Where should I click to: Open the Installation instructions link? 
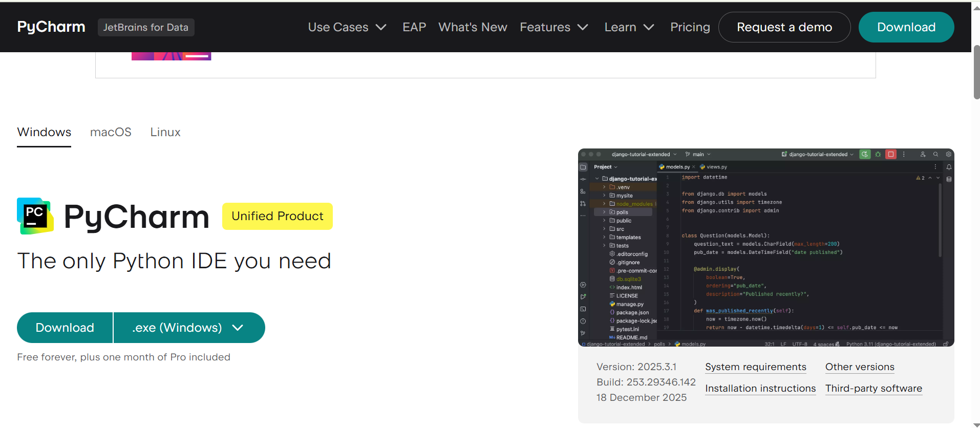[x=760, y=389]
